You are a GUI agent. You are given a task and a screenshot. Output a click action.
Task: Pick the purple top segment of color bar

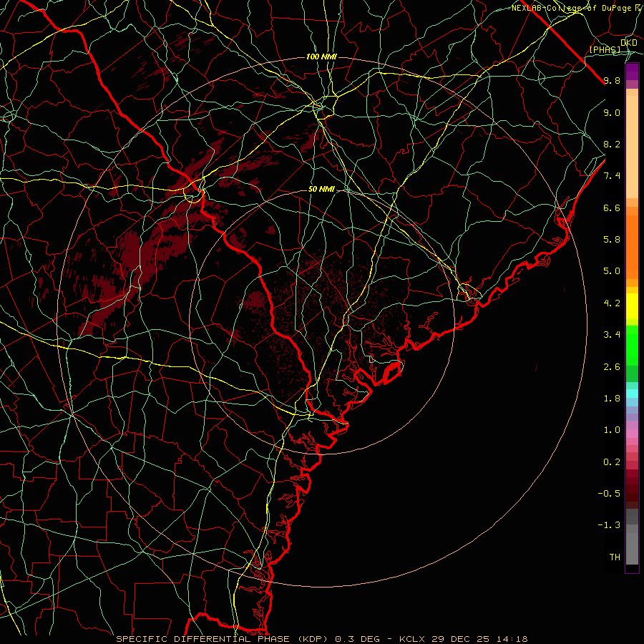632,72
